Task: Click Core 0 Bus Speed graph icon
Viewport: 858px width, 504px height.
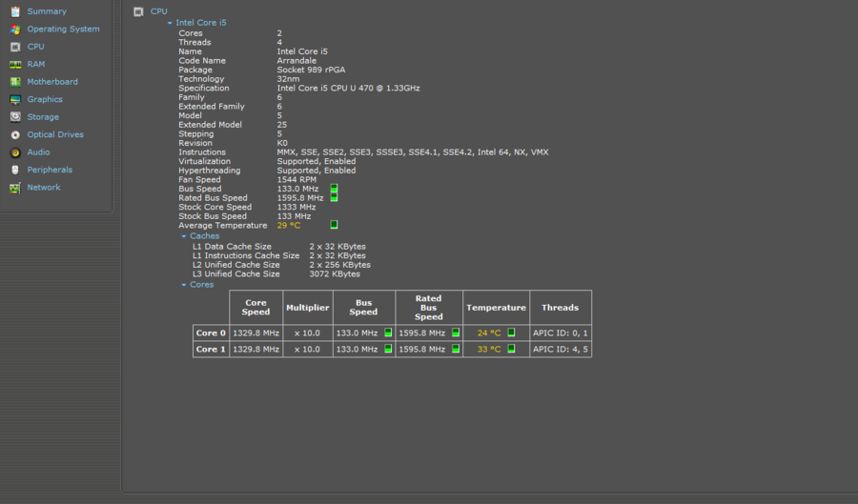Action: point(388,333)
